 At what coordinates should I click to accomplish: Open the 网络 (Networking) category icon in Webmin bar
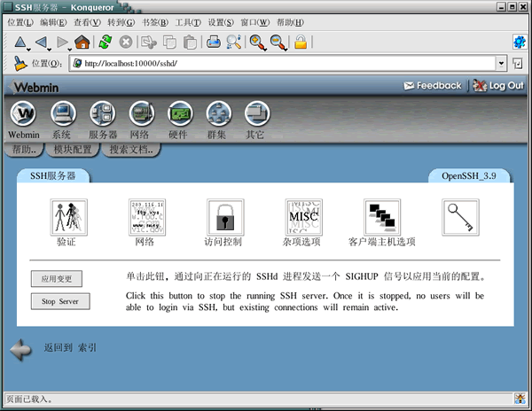coord(142,113)
